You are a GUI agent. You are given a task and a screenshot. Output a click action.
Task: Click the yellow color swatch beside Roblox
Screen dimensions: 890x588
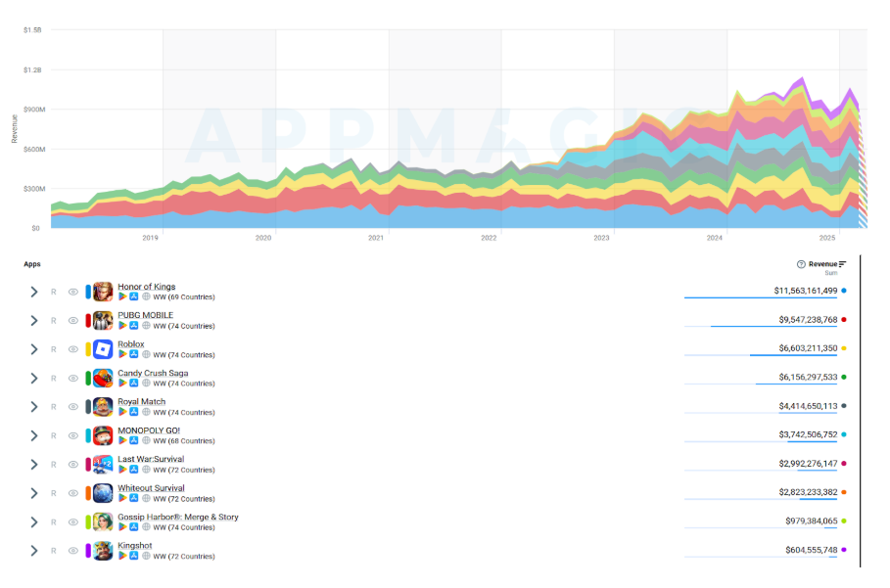point(88,349)
